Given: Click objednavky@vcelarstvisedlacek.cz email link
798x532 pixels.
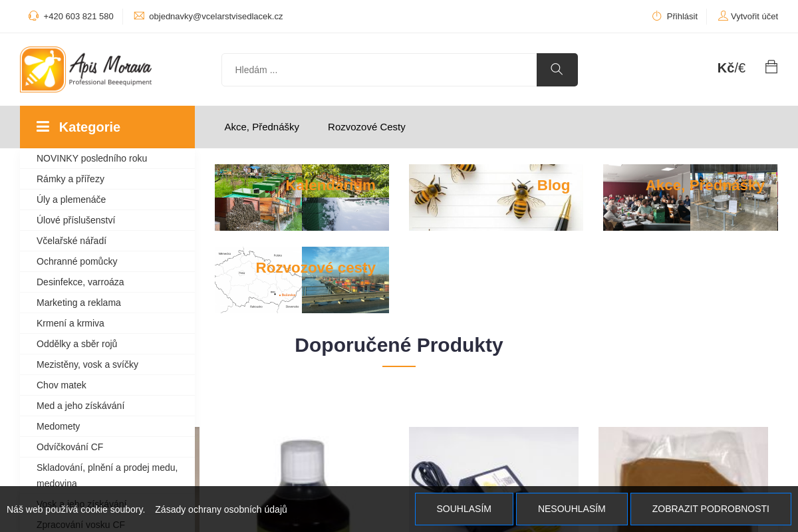Looking at the screenshot, I should 216,17.
